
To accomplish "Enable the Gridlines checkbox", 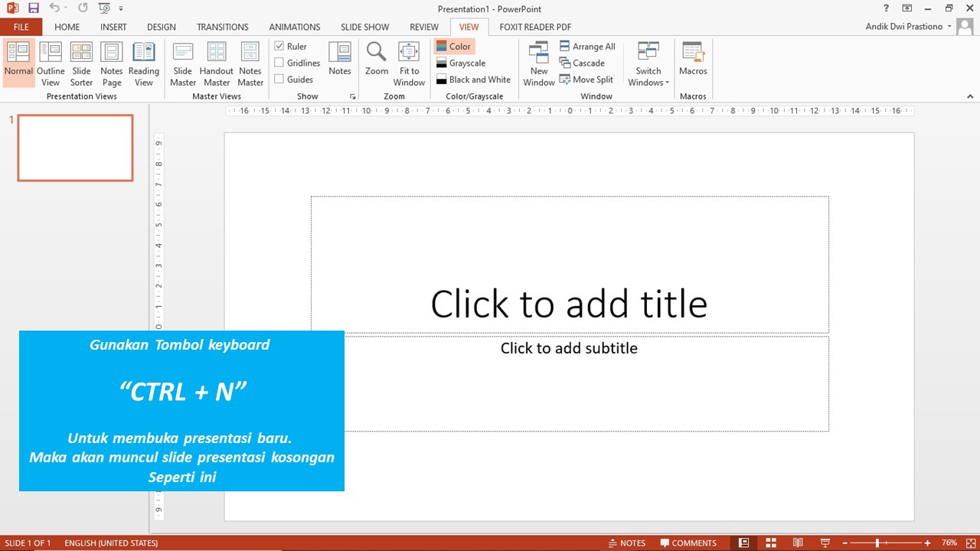I will [x=279, y=63].
